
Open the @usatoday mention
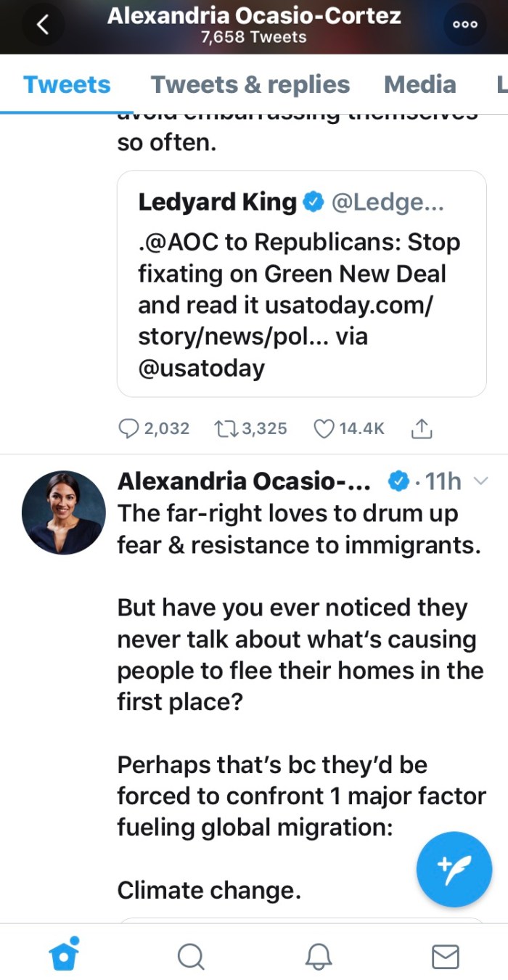[202, 368]
